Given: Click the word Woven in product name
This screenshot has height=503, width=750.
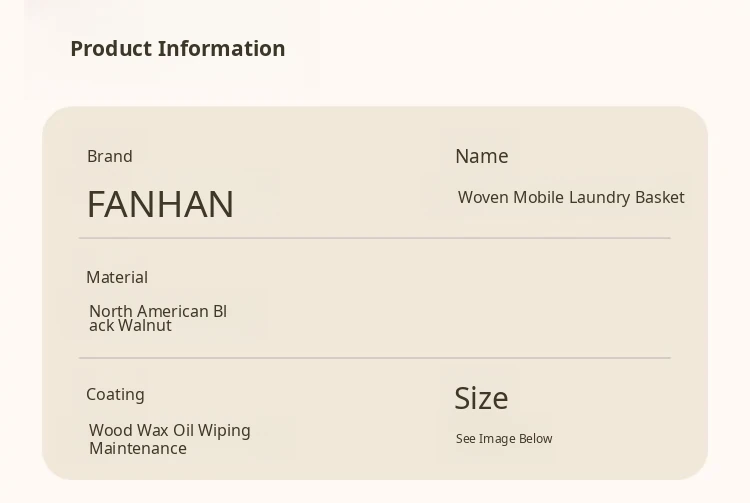Looking at the screenshot, I should point(483,197).
